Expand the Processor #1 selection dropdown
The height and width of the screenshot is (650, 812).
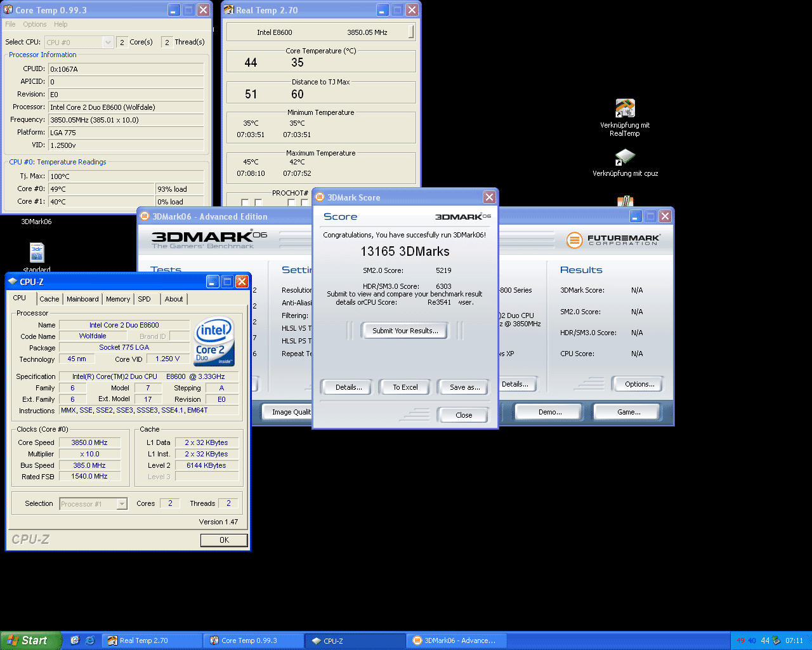point(122,504)
